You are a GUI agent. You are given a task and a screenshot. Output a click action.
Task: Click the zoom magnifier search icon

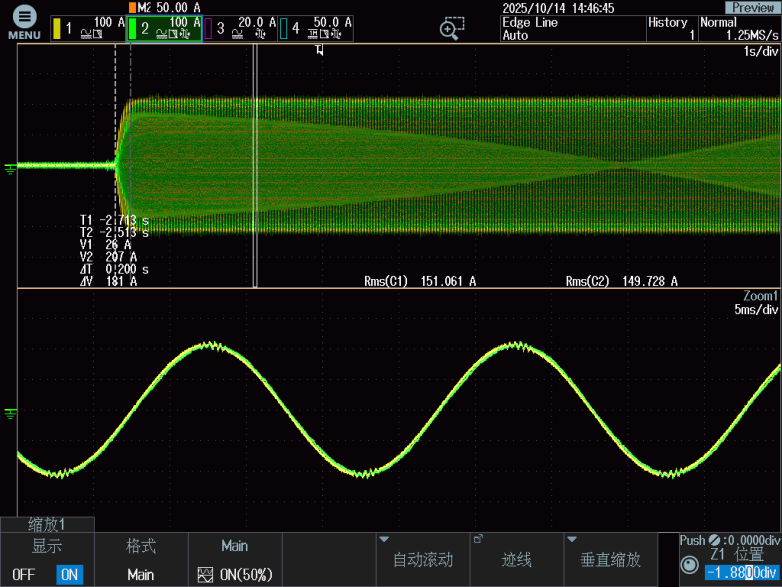point(453,28)
